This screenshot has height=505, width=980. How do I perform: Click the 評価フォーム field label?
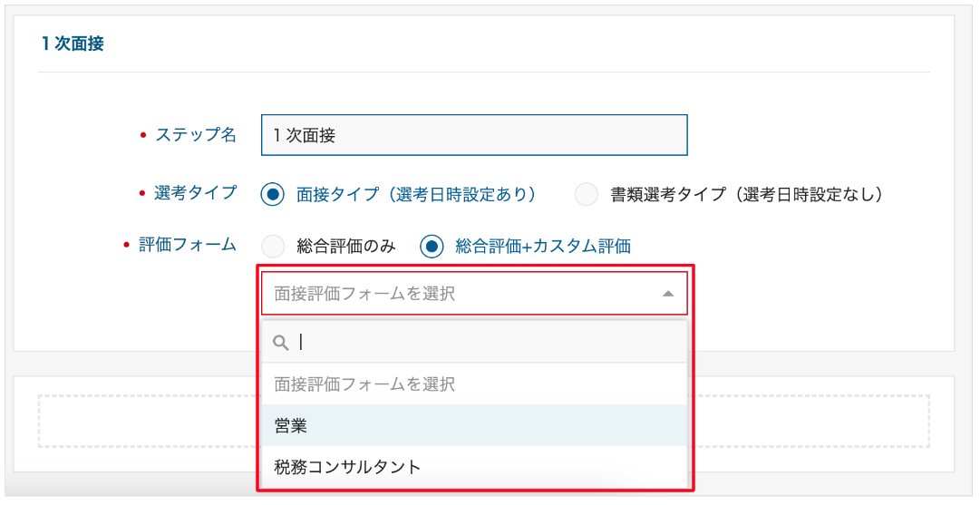tap(188, 245)
